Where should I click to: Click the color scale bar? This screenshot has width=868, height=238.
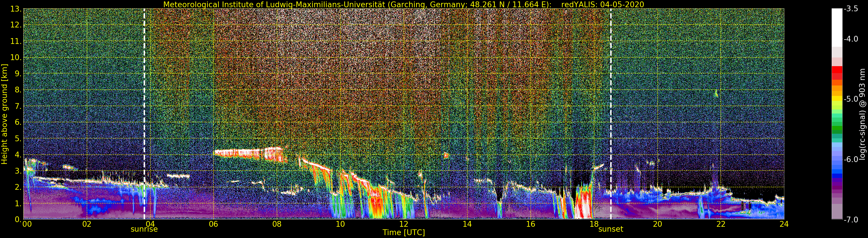coord(837,114)
